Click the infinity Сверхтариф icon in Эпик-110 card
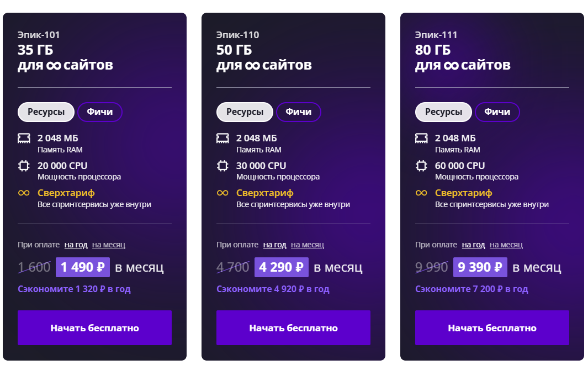 [223, 193]
